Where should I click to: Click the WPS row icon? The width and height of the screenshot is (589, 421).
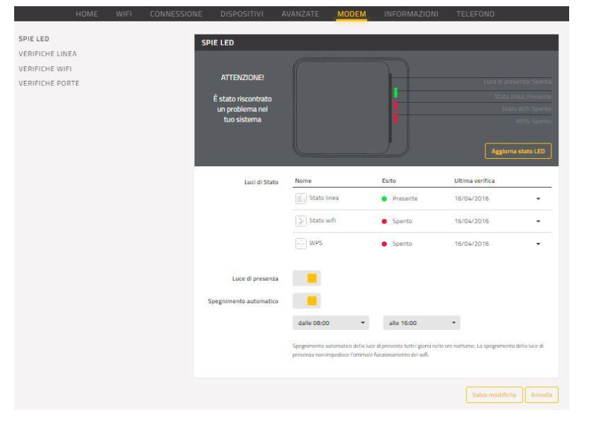301,243
